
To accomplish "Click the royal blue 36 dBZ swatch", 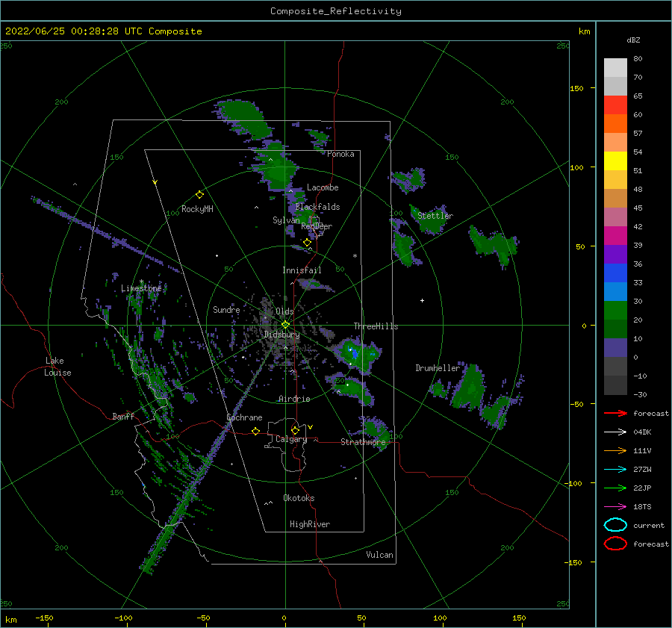I will click(x=615, y=273).
